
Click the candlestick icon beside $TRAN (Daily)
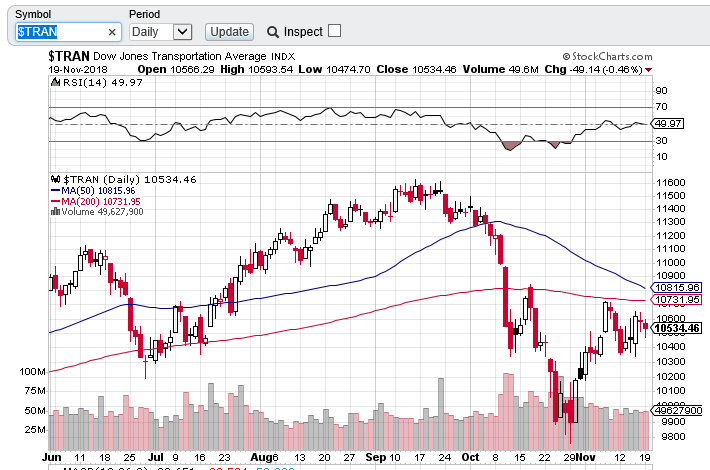tap(55, 179)
